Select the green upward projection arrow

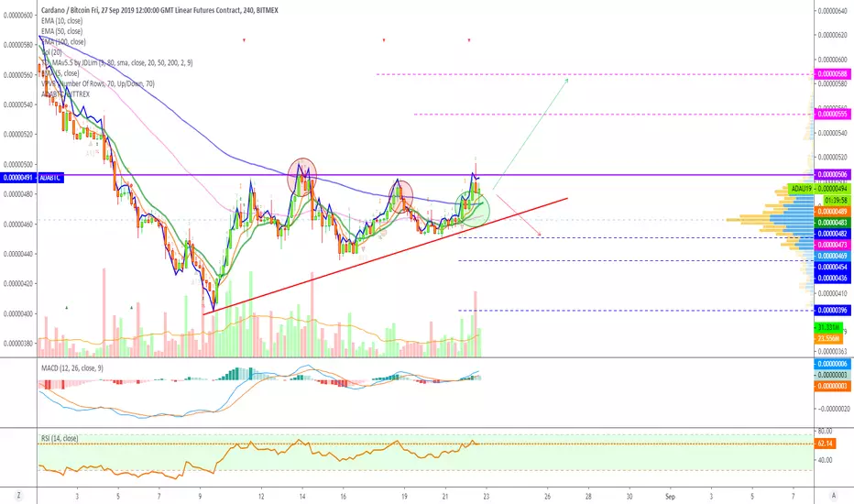pyautogui.click(x=531, y=134)
